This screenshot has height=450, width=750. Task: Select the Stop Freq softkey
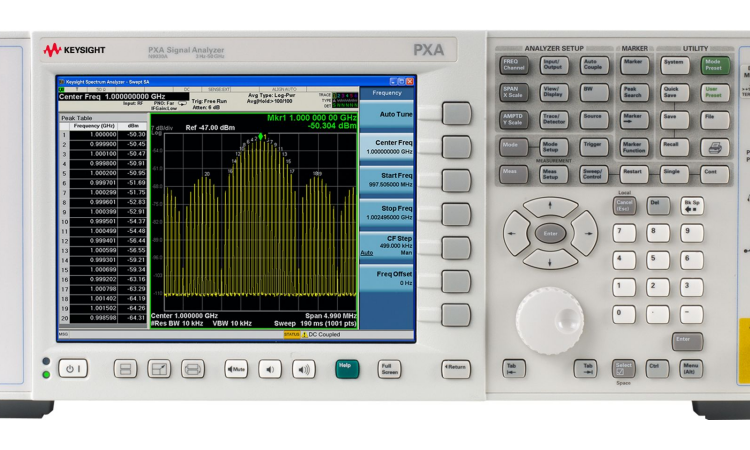click(386, 213)
